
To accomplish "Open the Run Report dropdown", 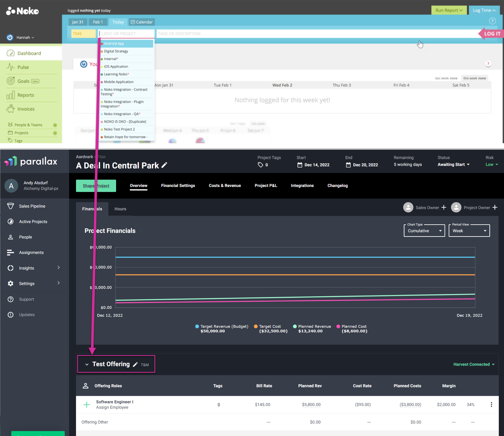I will coord(449,10).
